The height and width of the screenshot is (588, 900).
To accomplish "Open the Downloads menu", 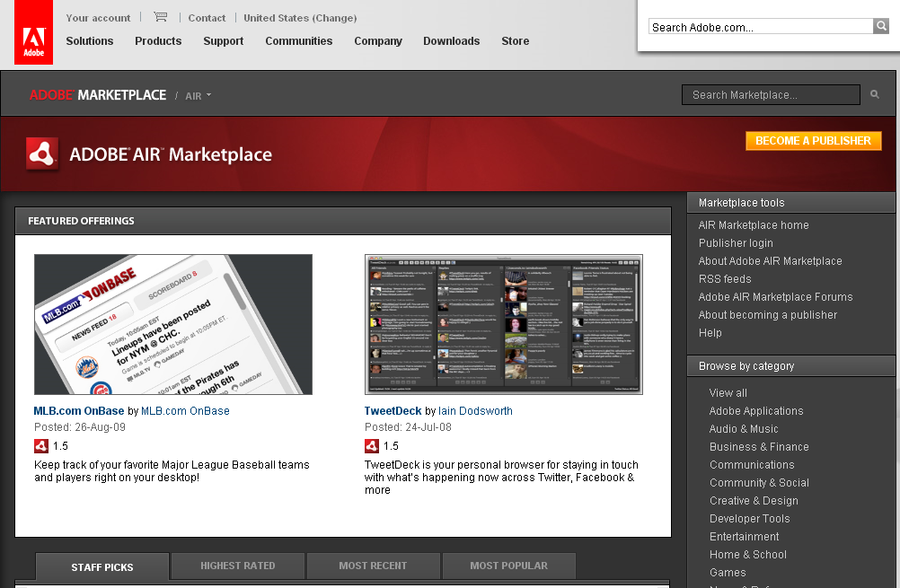I will click(451, 40).
